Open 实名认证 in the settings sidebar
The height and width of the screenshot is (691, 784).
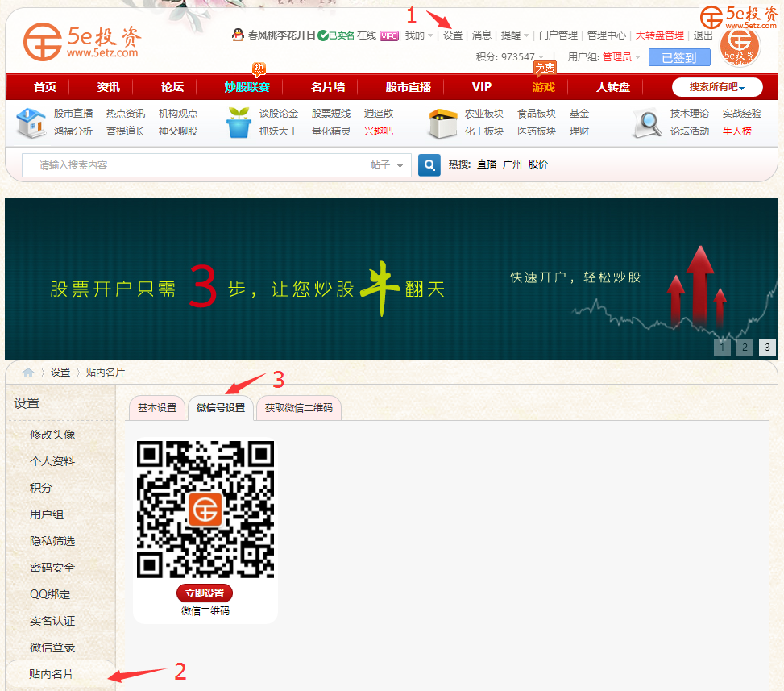52,621
